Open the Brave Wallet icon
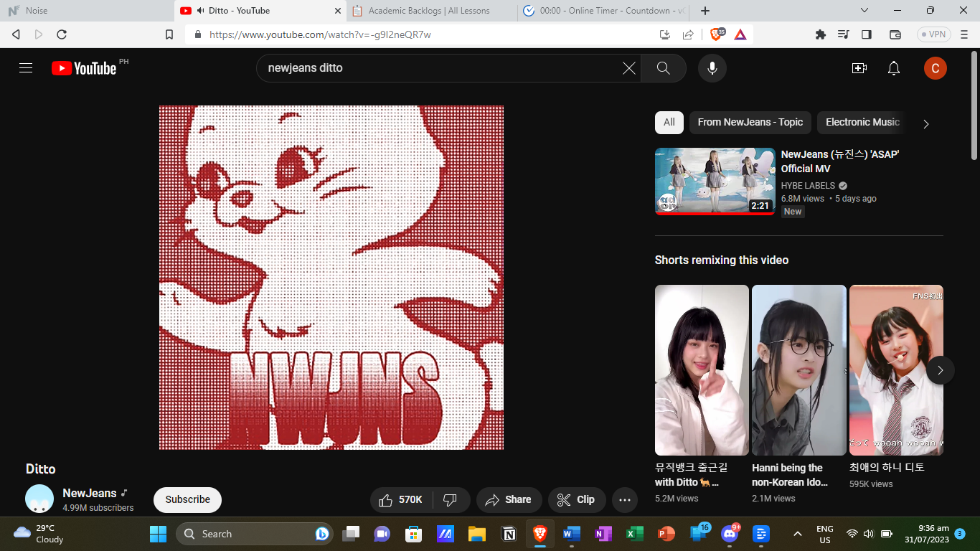This screenshot has height=551, width=980. 895,34
